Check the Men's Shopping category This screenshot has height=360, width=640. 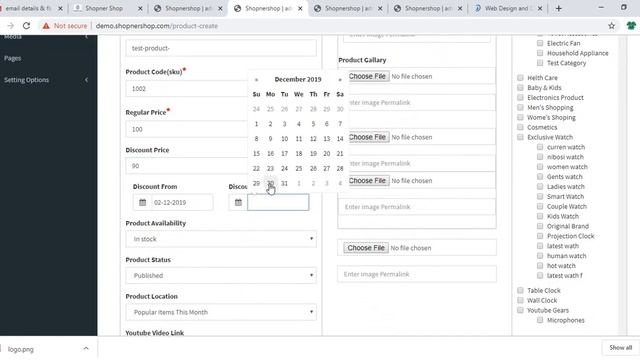coord(520,107)
